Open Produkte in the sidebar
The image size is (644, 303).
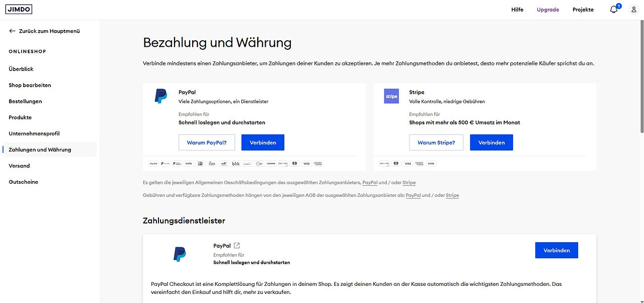(x=20, y=117)
